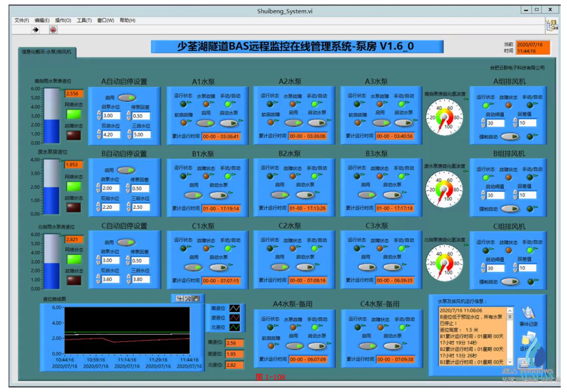Toggle the 启用 switch for B1水泵
Viewport: 567px width, 392px height.
[x=194, y=195]
